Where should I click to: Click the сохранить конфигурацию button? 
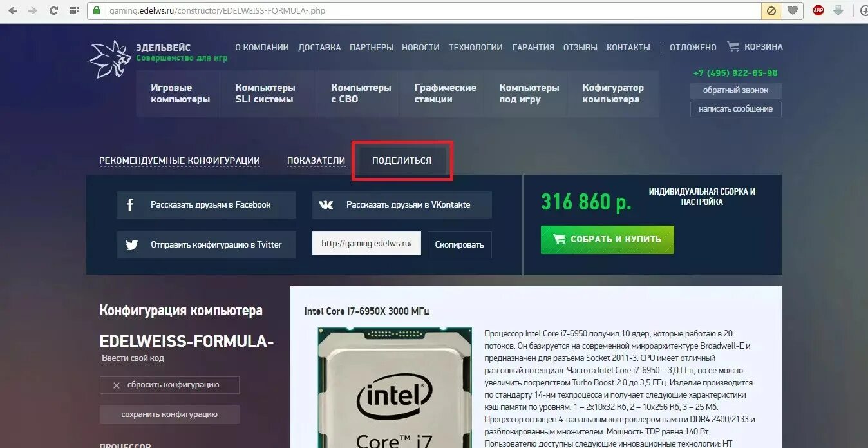coord(169,414)
